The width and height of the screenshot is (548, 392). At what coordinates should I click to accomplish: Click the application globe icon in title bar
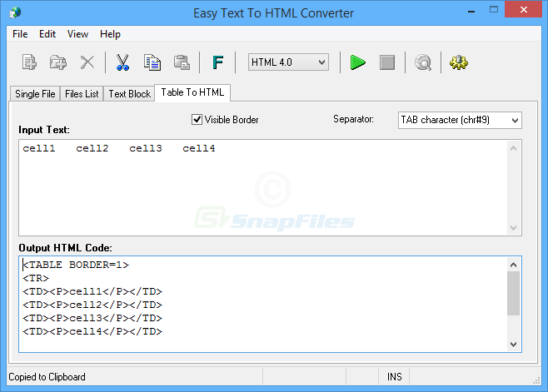point(15,13)
